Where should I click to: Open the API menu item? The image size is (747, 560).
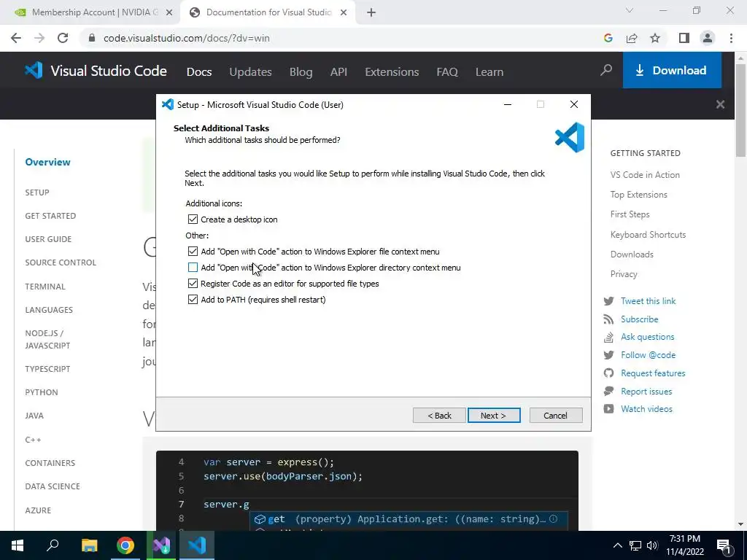338,72
